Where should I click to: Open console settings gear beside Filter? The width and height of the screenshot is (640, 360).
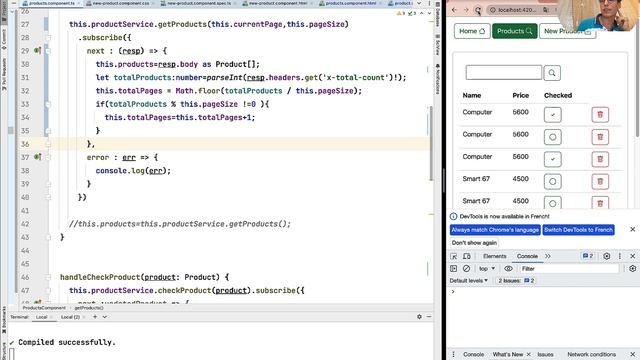(632, 269)
